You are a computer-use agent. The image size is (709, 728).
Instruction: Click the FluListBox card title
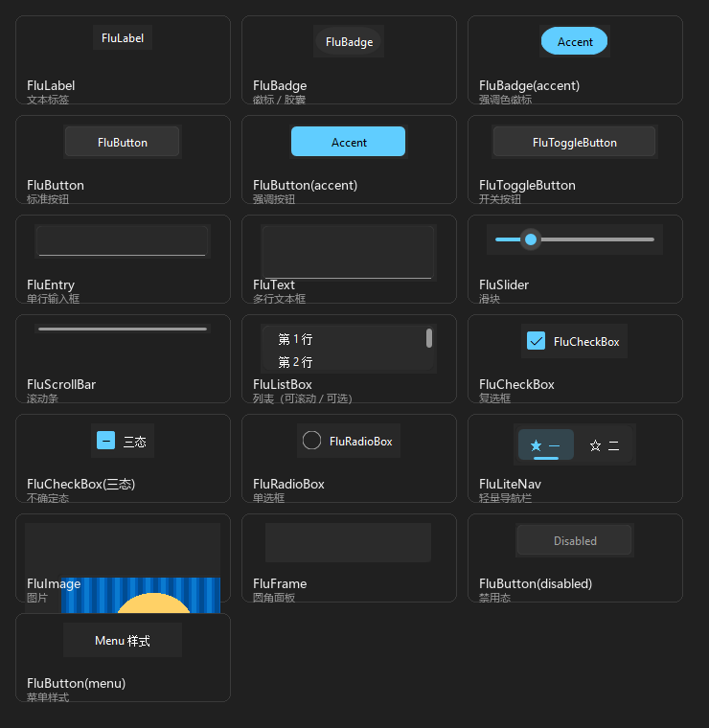pos(283,384)
